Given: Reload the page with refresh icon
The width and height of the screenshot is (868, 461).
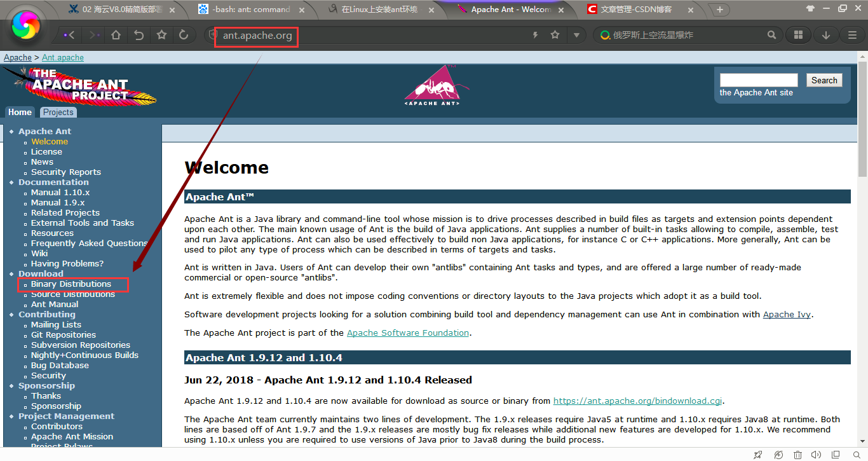Looking at the screenshot, I should coord(184,35).
